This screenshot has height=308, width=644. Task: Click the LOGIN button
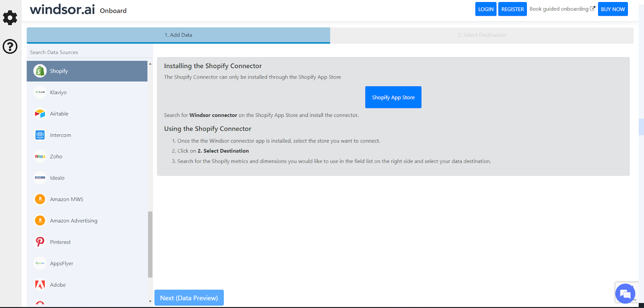(486, 9)
